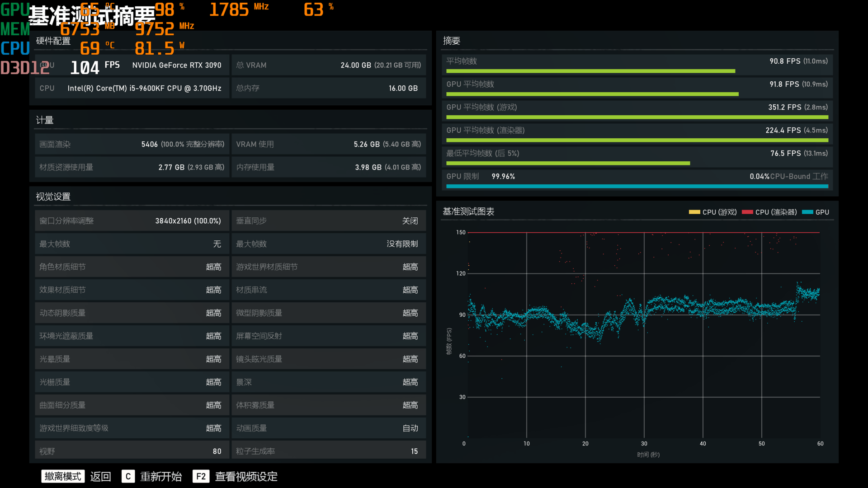Click the 垂直同步 关闭 value
The image size is (868, 488).
(410, 221)
